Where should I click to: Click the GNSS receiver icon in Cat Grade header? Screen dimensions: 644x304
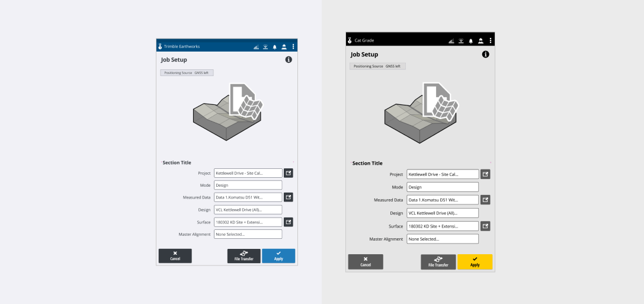[x=461, y=41]
